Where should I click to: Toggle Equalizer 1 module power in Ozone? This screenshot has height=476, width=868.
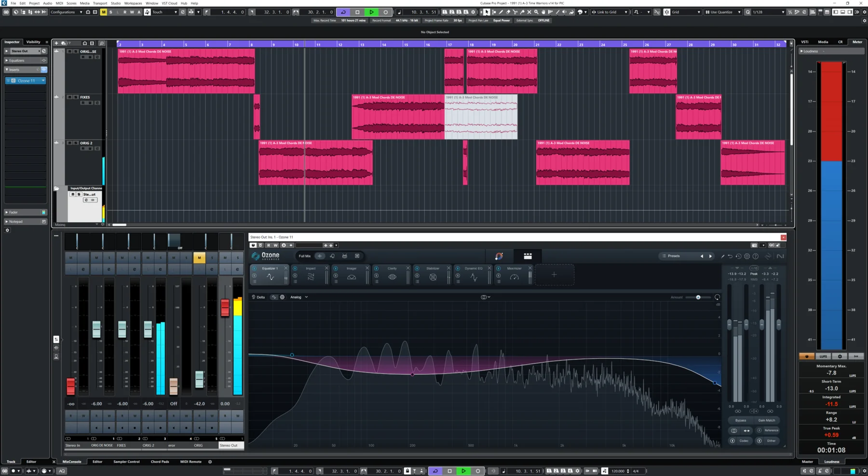254,268
